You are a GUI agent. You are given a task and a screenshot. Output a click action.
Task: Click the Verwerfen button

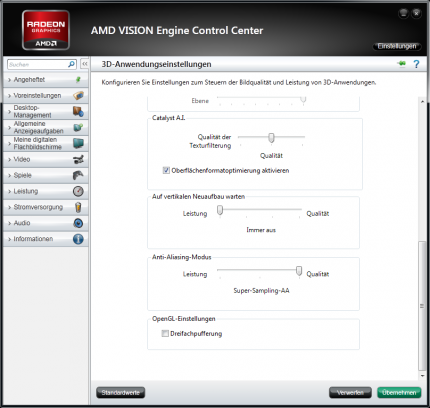click(350, 393)
